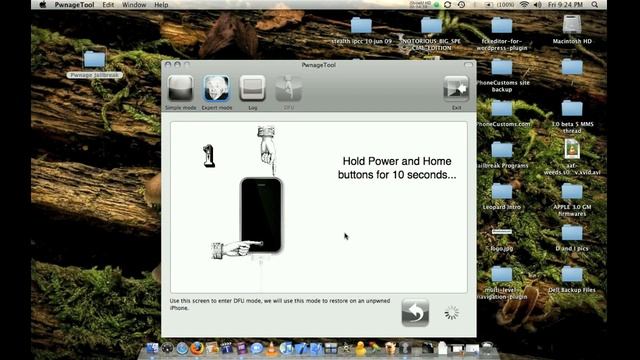The image size is (640, 360).
Task: Open Firefox from the Dock
Action: coord(197,348)
